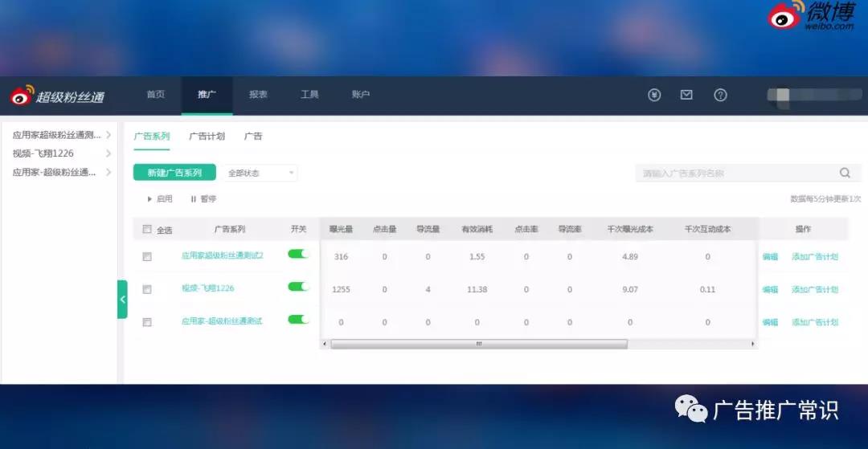Click the search magnifier icon
This screenshot has width=868, height=449.
pos(845,173)
